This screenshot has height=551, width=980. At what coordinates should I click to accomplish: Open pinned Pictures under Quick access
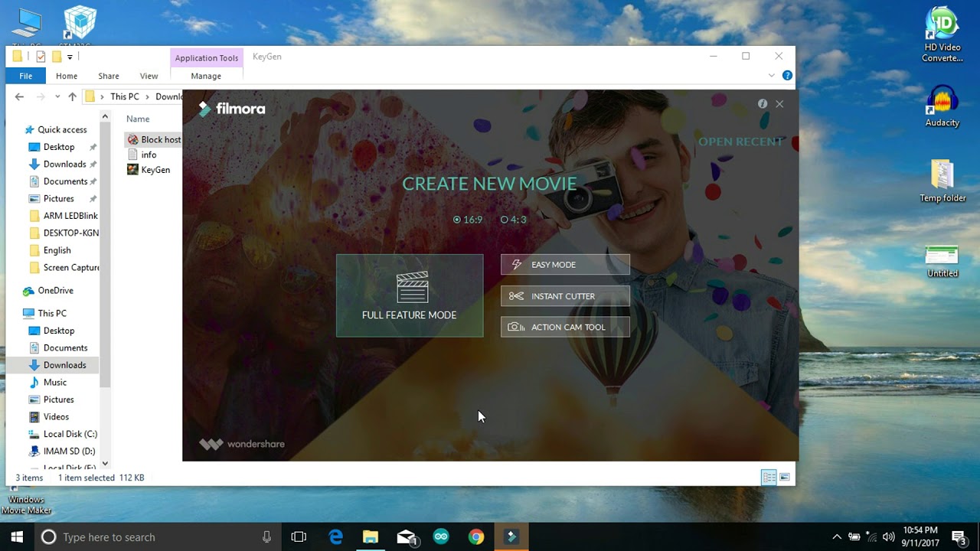pos(58,198)
